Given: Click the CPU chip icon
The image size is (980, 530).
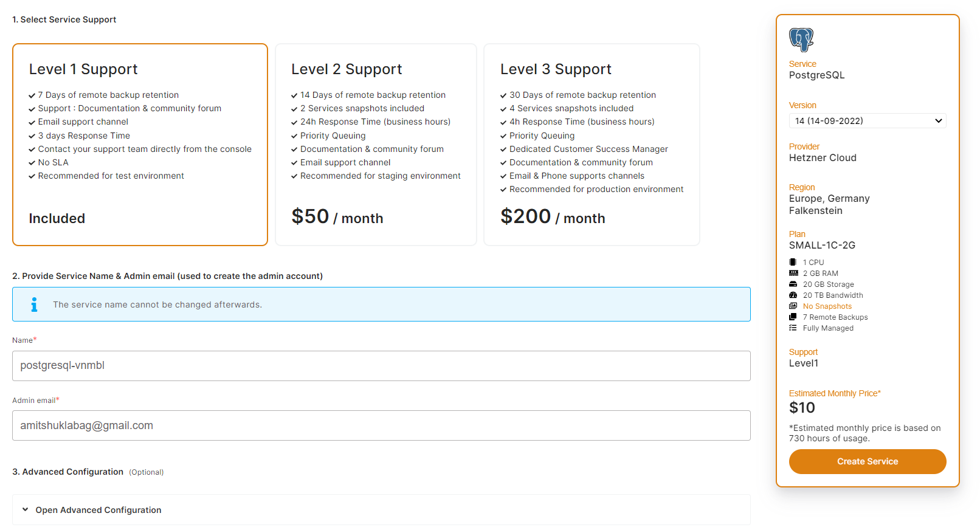Looking at the screenshot, I should click(793, 262).
